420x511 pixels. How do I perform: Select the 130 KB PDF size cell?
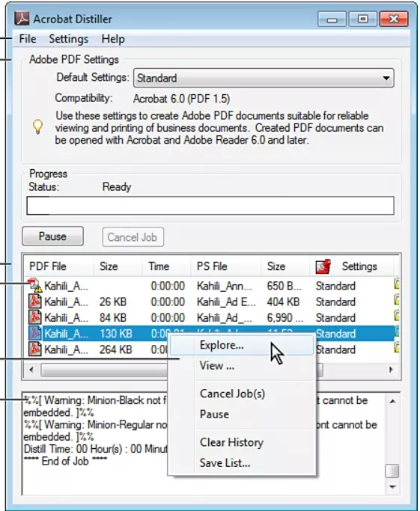[x=116, y=334]
